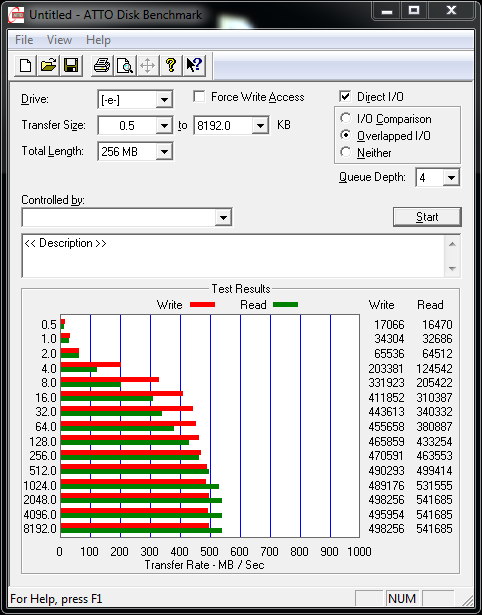Image resolution: width=482 pixels, height=615 pixels.
Task: Open the Queue Depth dropdown
Action: pyautogui.click(x=451, y=178)
